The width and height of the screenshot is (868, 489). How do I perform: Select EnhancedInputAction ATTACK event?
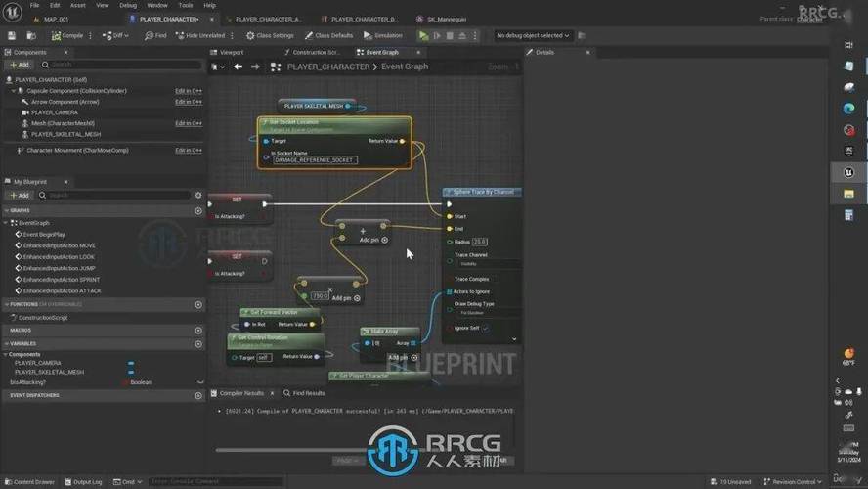pos(62,290)
